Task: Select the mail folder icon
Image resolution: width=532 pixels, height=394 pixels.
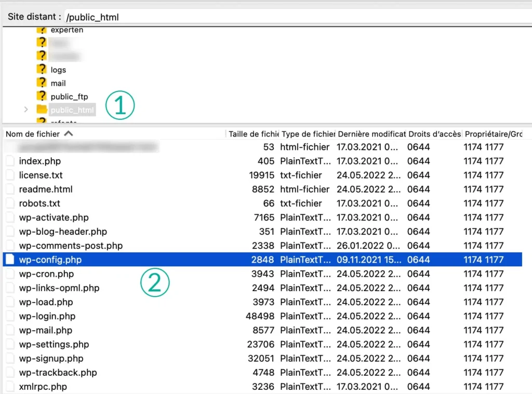Action: pyautogui.click(x=42, y=83)
